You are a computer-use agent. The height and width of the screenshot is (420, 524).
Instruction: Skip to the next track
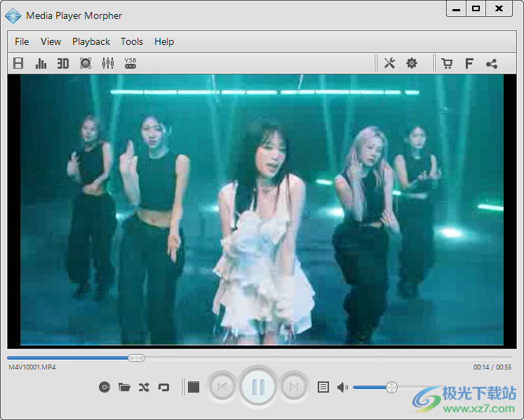point(294,387)
